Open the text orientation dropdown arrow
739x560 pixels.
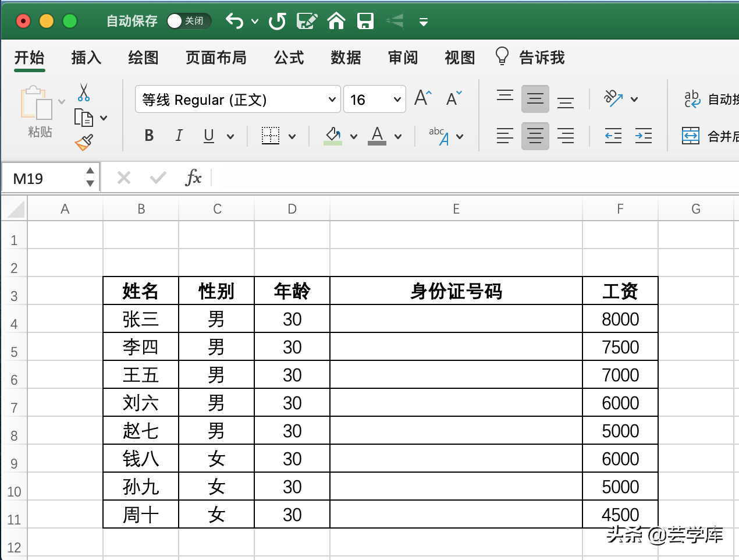point(634,99)
